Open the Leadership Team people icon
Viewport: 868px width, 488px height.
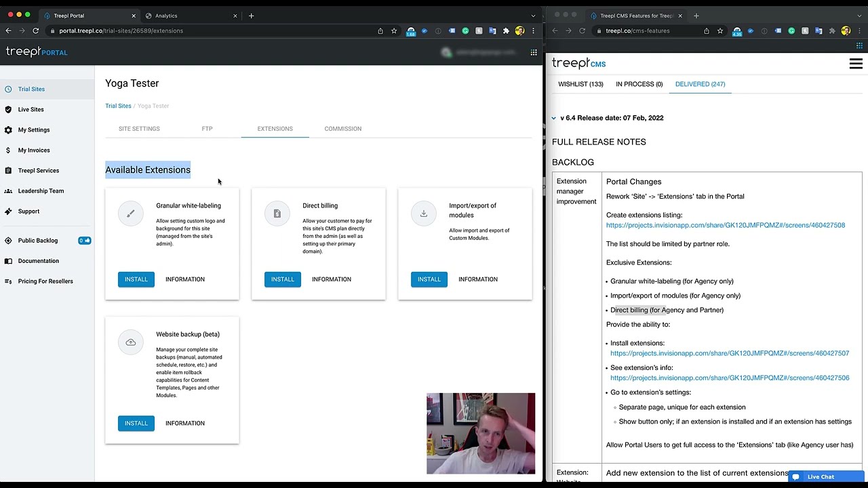pyautogui.click(x=8, y=190)
